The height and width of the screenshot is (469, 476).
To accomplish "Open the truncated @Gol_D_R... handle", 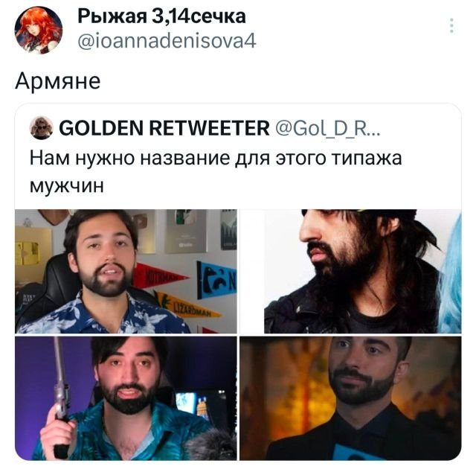I will click(327, 128).
